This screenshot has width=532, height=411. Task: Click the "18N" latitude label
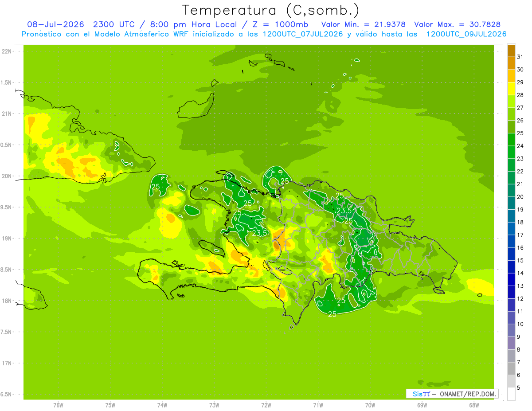tap(7, 301)
